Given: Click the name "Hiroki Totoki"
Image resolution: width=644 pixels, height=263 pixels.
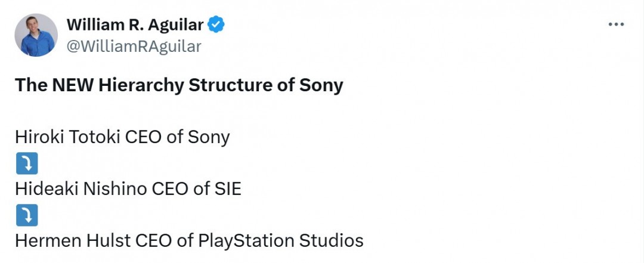Looking at the screenshot, I should tap(67, 137).
